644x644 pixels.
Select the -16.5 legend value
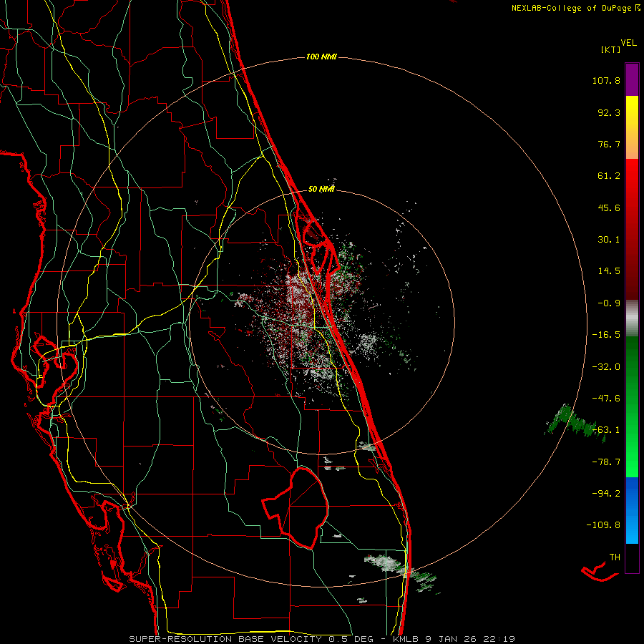point(606,335)
